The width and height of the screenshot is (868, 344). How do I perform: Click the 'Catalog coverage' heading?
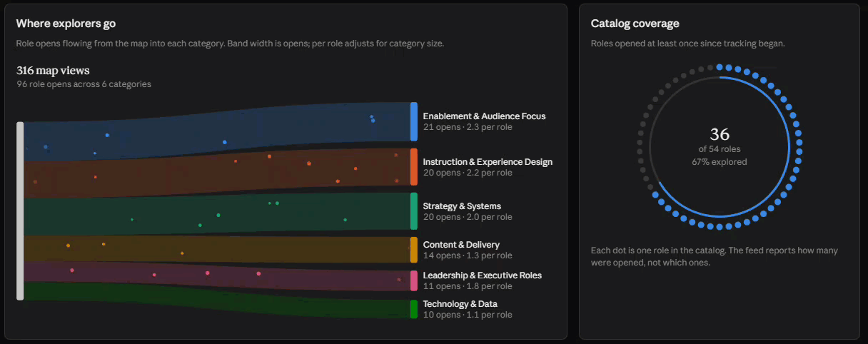click(x=635, y=24)
